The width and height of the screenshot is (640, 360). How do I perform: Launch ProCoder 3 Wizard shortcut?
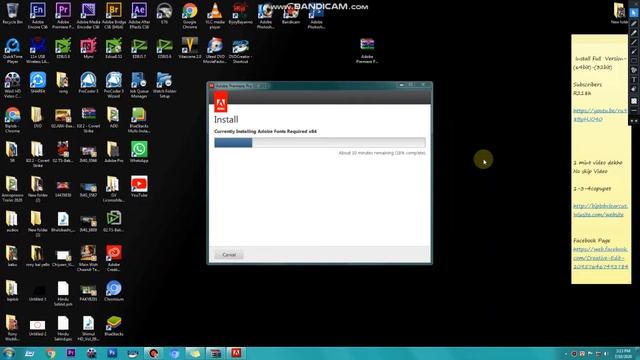coord(114,85)
